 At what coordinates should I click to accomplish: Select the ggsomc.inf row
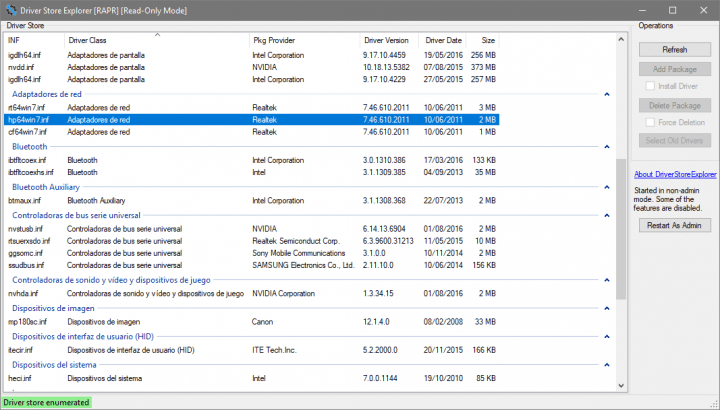pos(252,253)
